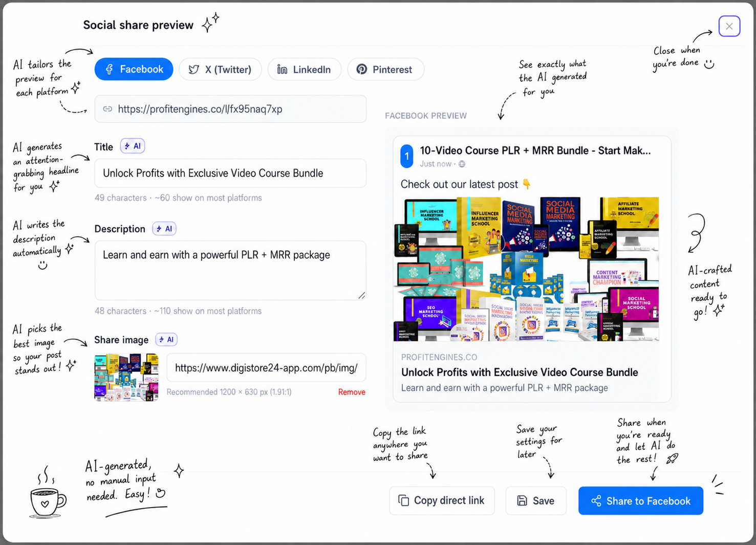The image size is (756, 545).
Task: Select the Facebook platform tab
Action: 134,69
